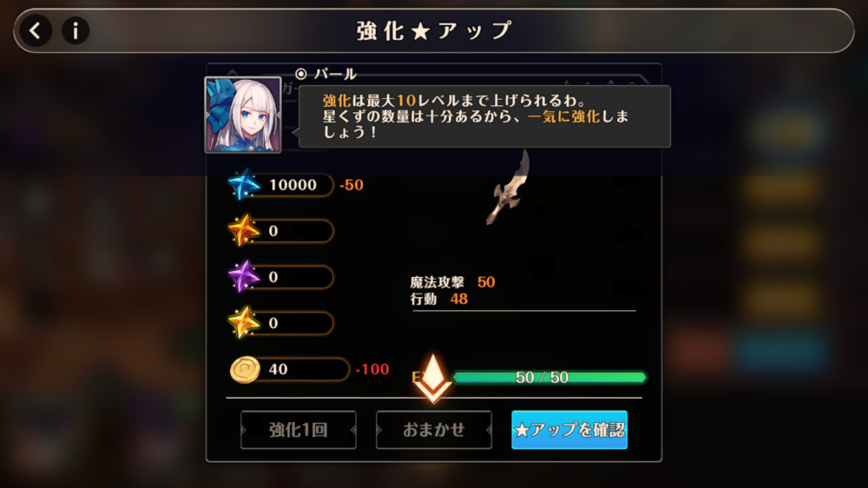
Task: Tap the orange star material icon
Action: [x=243, y=230]
